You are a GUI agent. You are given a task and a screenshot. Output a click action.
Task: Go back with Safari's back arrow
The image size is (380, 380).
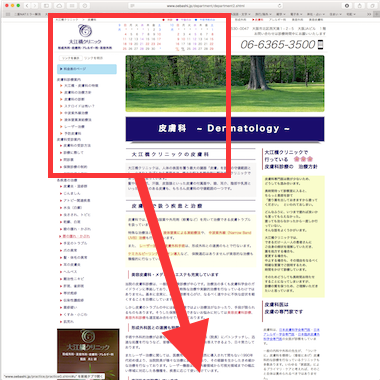pyautogui.click(x=27, y=6)
